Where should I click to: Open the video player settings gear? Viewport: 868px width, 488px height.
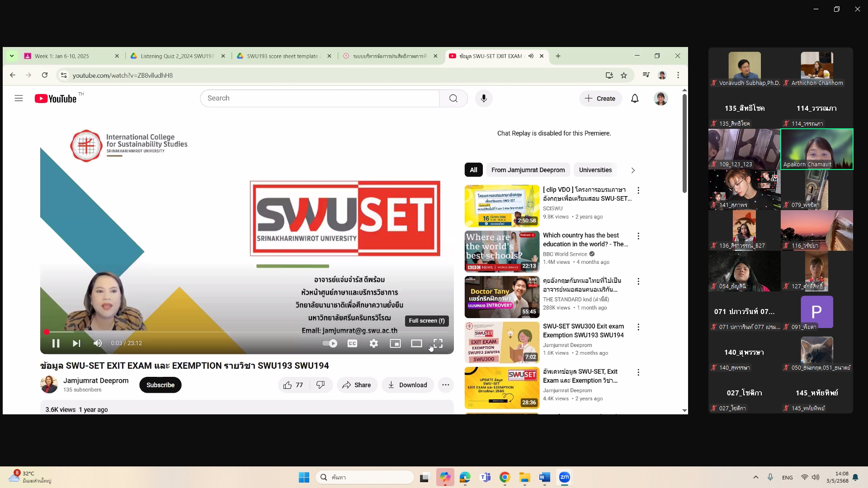(374, 343)
